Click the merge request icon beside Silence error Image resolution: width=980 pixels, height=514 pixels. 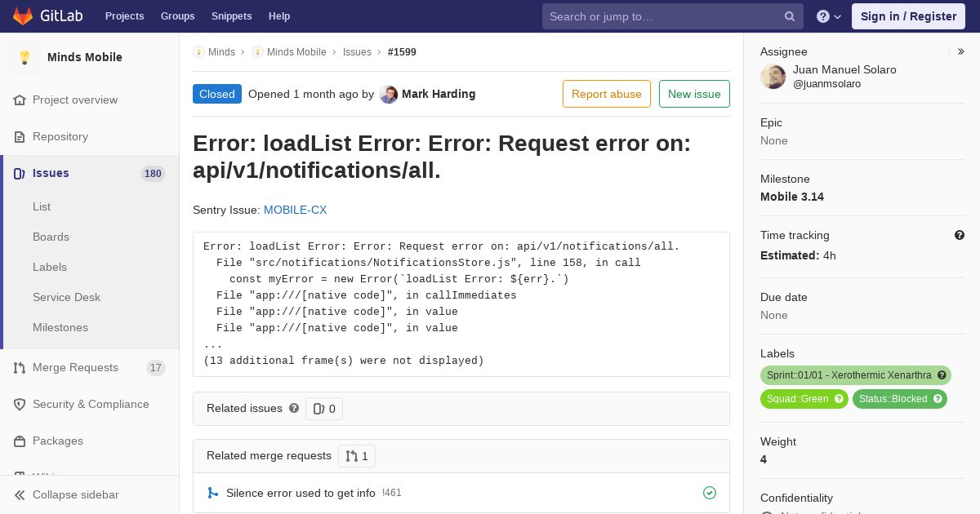212,493
